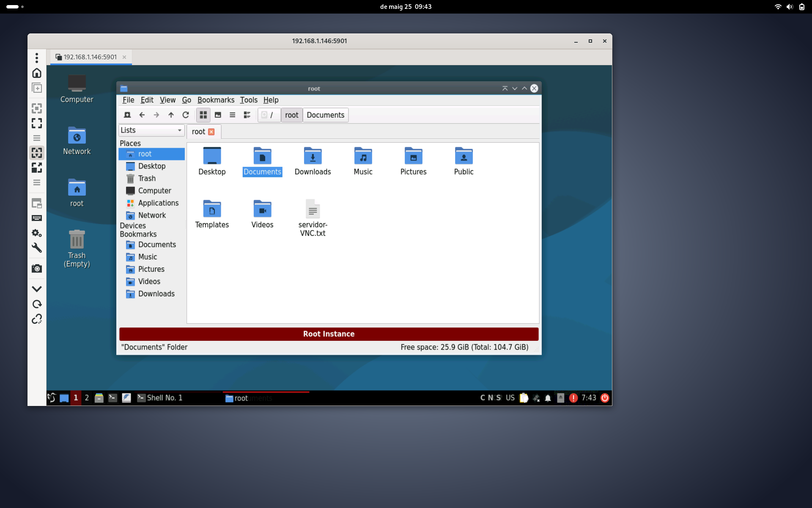Switch to detailed list view toolbar button
Image resolution: width=812 pixels, height=508 pixels.
[247, 115]
